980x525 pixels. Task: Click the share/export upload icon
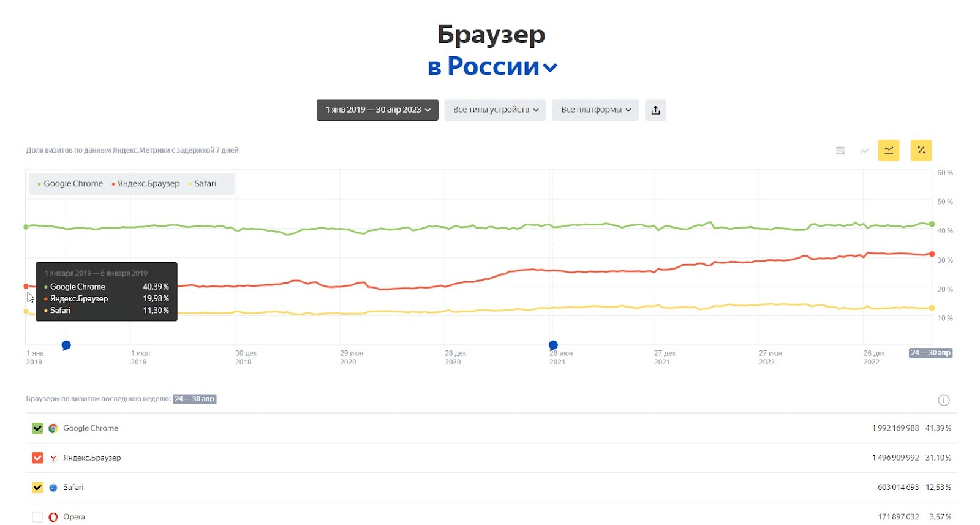click(655, 110)
